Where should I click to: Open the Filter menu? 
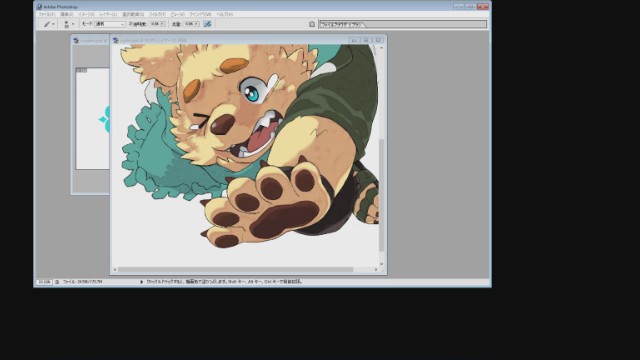pyautogui.click(x=157, y=14)
